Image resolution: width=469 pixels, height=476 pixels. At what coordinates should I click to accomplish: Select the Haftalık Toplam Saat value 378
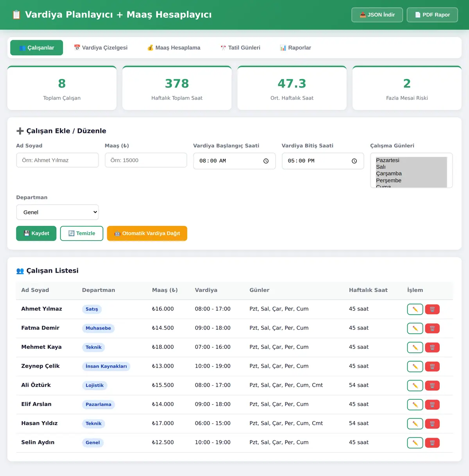pyautogui.click(x=177, y=83)
